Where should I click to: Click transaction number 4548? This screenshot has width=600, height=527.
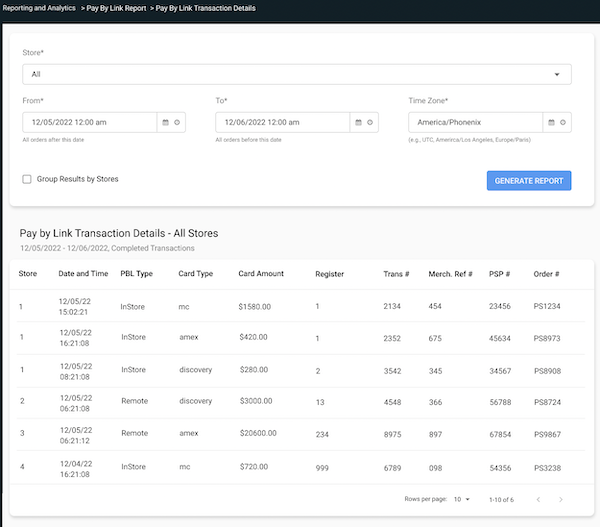(393, 402)
